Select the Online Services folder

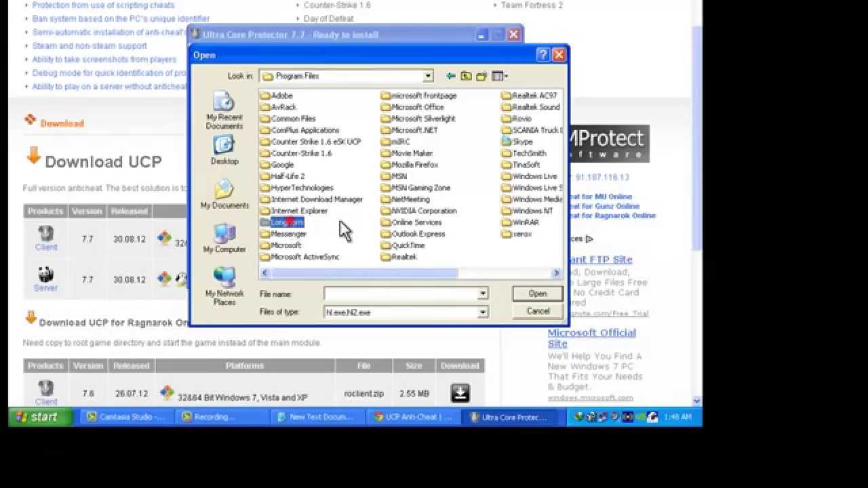pos(412,222)
